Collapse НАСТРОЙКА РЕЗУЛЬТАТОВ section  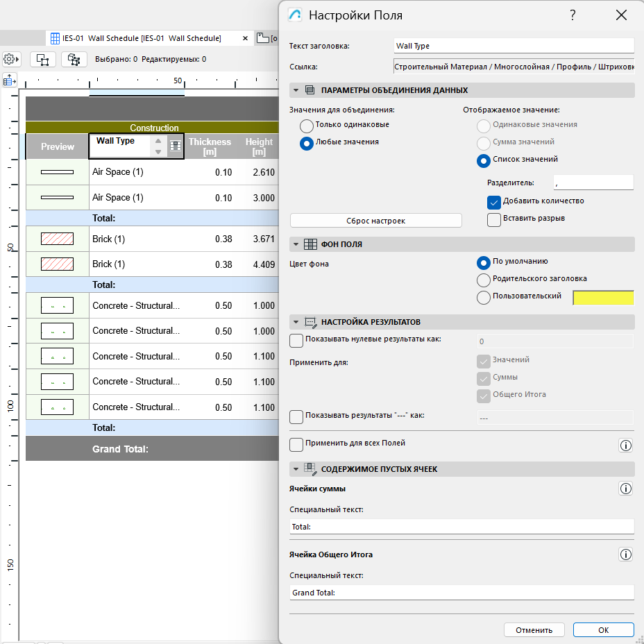296,322
